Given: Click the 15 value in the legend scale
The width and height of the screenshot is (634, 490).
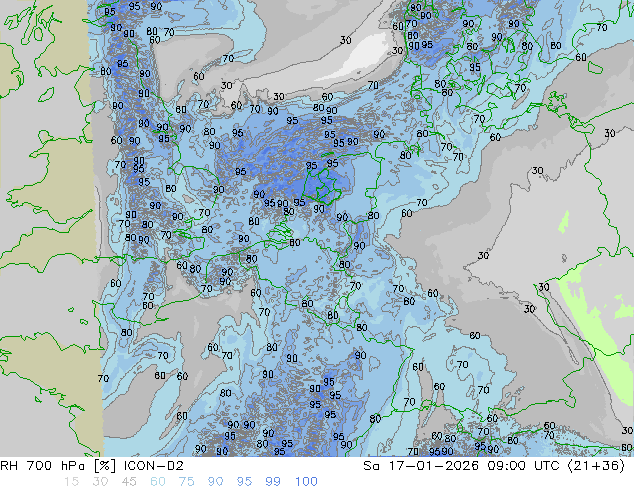Looking at the screenshot, I should [x=71, y=482].
